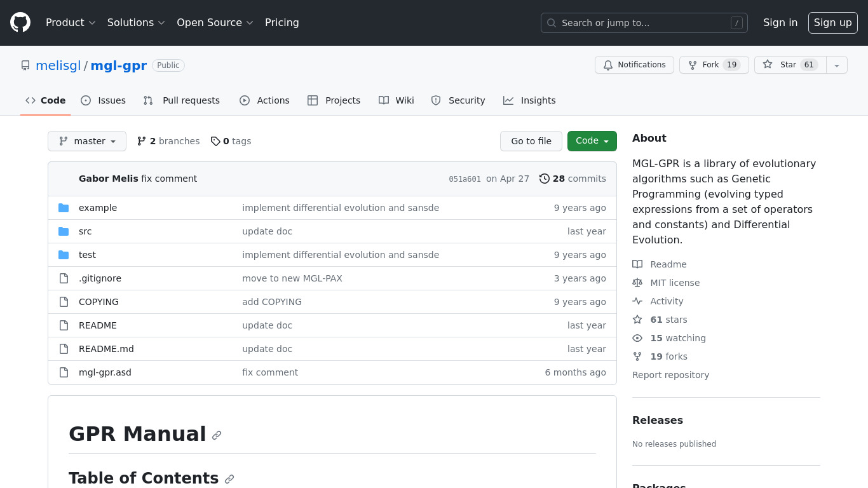This screenshot has width=868, height=488.
Task: Click the src folder icon
Action: (x=64, y=231)
